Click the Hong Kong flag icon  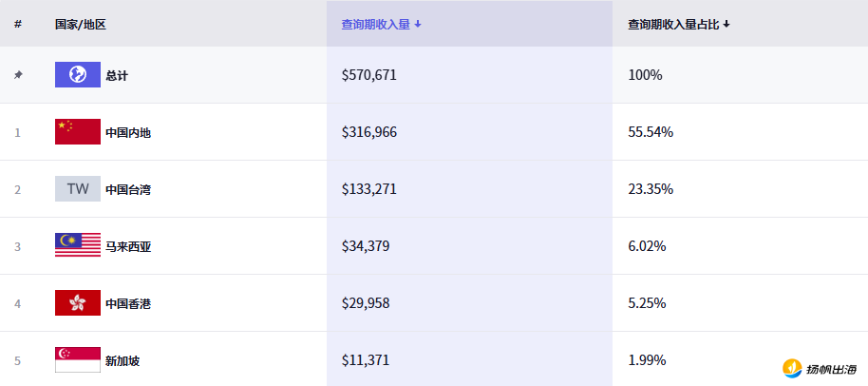(77, 303)
